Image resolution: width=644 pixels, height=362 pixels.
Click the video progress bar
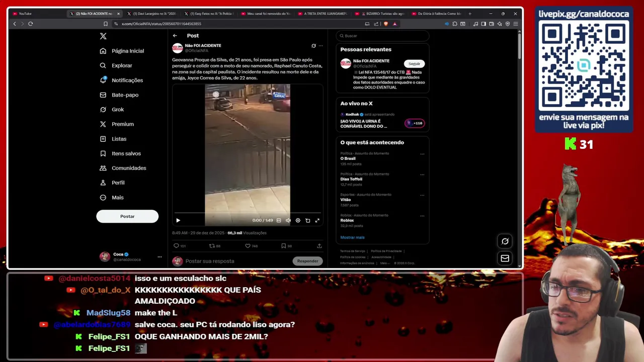click(x=248, y=214)
